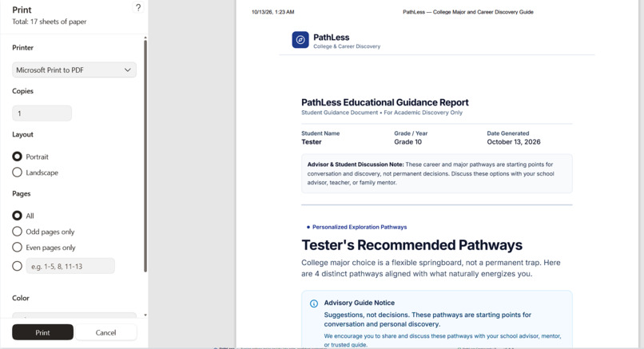Image resolution: width=644 pixels, height=349 pixels.
Task: Click 'Total: 17 sheets of paper' text
Action: coord(50,22)
